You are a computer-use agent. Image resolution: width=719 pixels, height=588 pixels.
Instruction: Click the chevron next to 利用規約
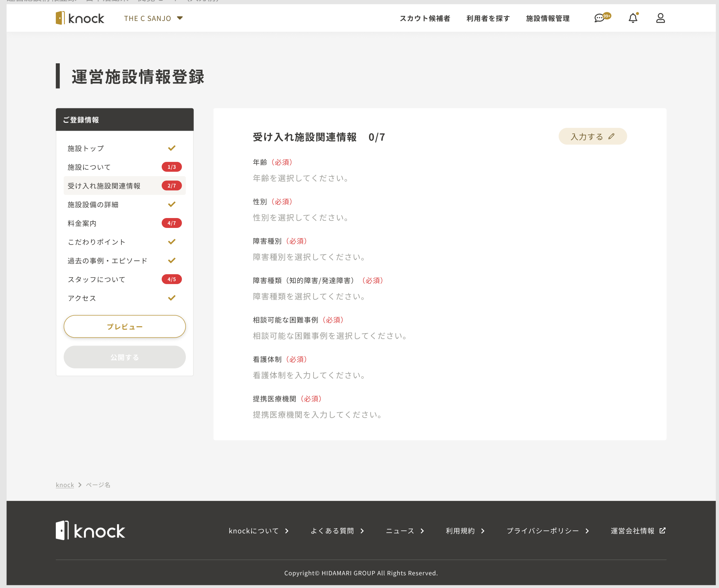[x=483, y=531]
